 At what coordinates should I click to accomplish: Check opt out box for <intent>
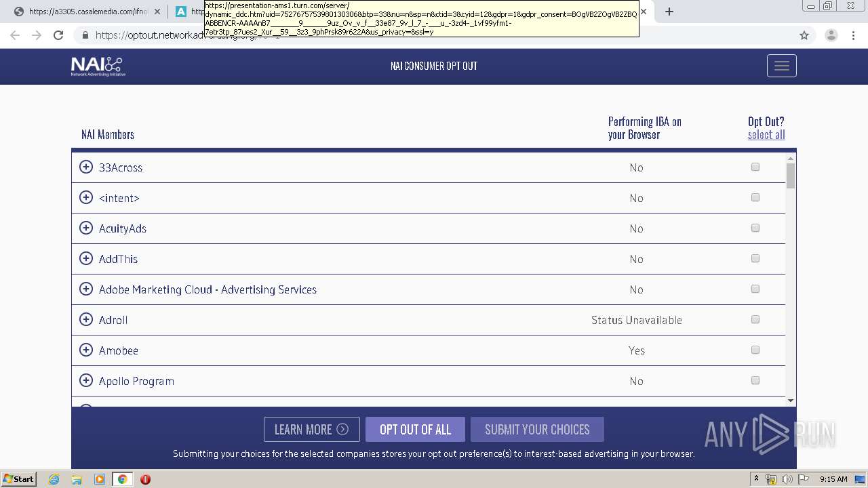[755, 197]
